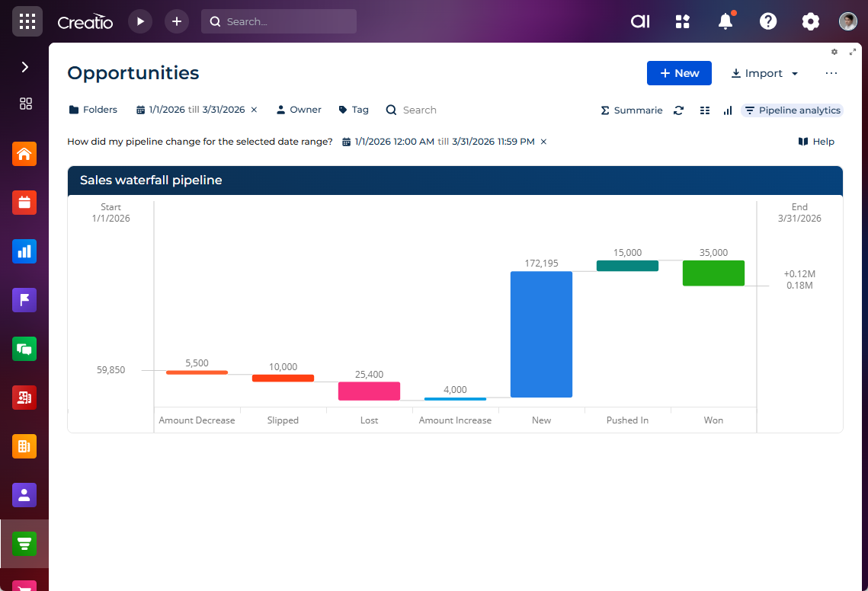Click the Creatio AI assistant icon
The width and height of the screenshot is (868, 591).
click(x=640, y=21)
